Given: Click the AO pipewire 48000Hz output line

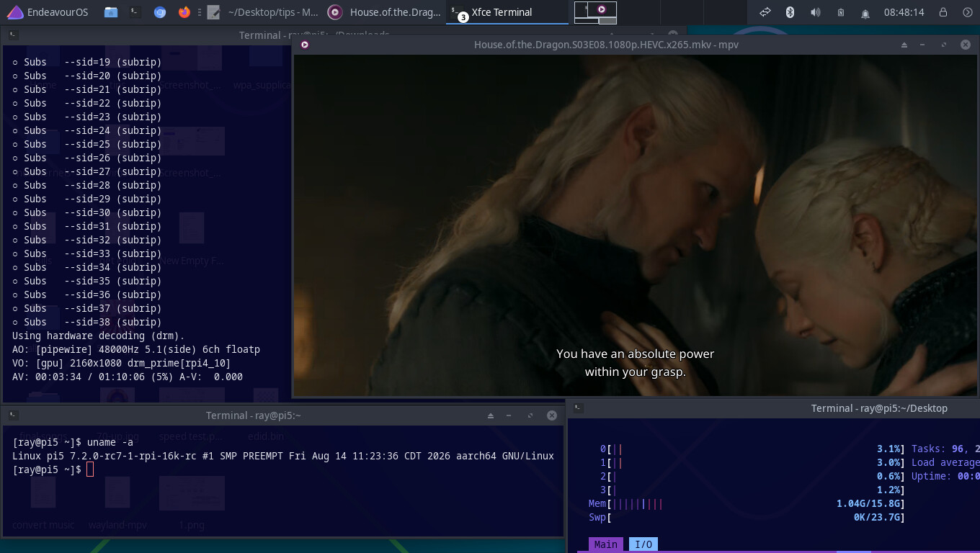Looking at the screenshot, I should click(x=136, y=349).
